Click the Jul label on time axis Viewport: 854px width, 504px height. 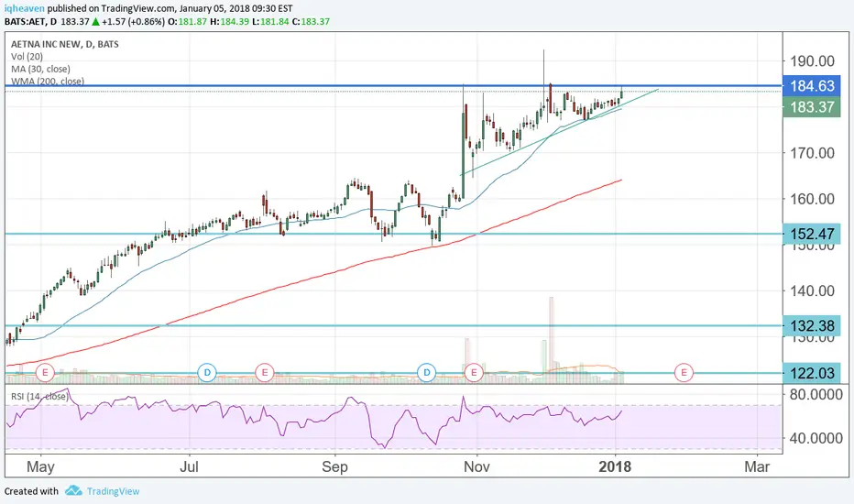click(x=189, y=467)
